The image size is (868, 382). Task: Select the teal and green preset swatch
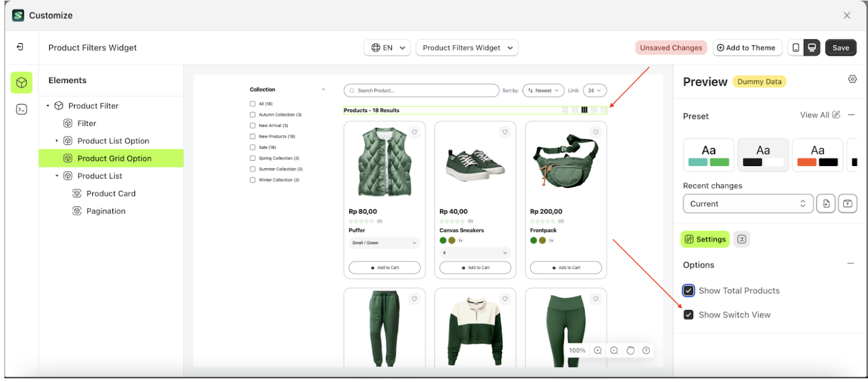(x=709, y=155)
